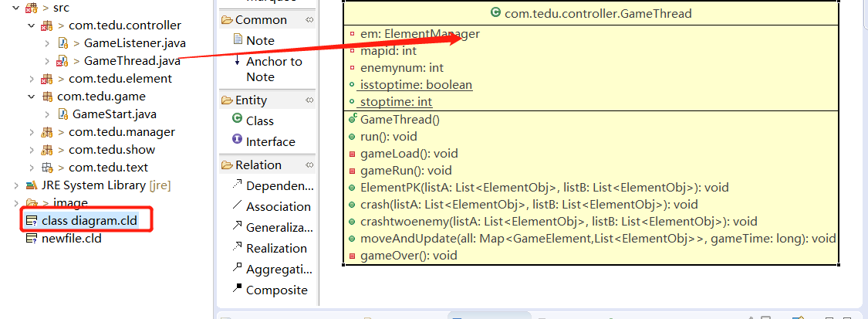Select field enemynum: int
868x319 pixels.
(x=402, y=68)
